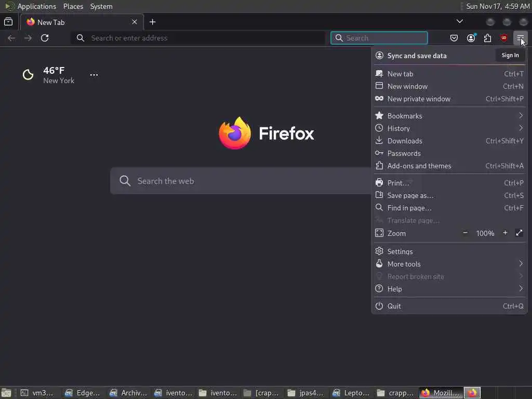Close the hamburger application menu button
Viewport: 532px width, 399px height.
pos(520,38)
